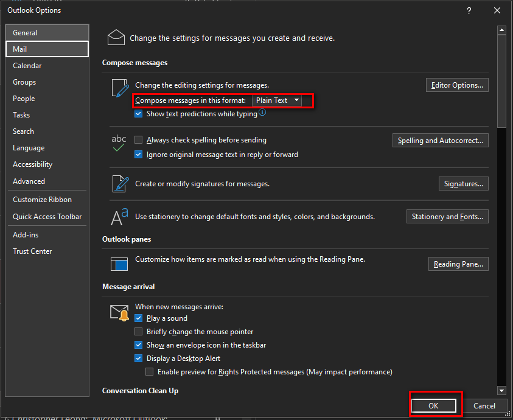513x420 pixels.
Task: Click the signatures pen icon
Action: [119, 184]
